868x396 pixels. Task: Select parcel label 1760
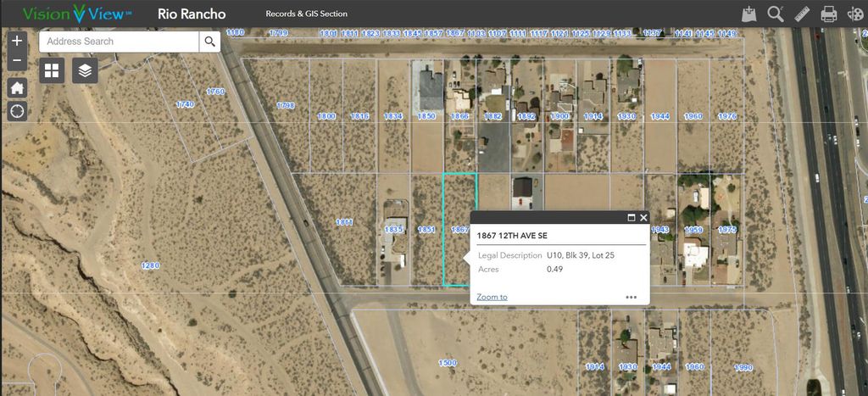pos(215,92)
